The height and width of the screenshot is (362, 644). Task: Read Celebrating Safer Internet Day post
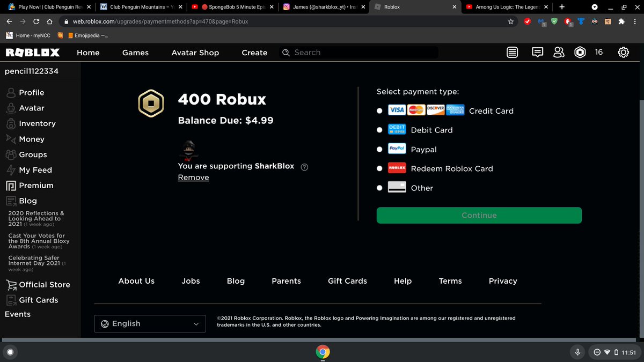coord(37,263)
